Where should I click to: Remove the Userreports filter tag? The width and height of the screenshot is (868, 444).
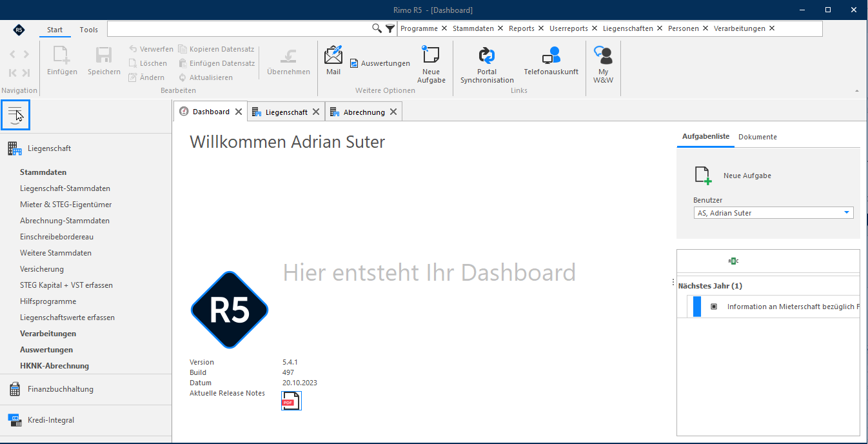click(595, 28)
